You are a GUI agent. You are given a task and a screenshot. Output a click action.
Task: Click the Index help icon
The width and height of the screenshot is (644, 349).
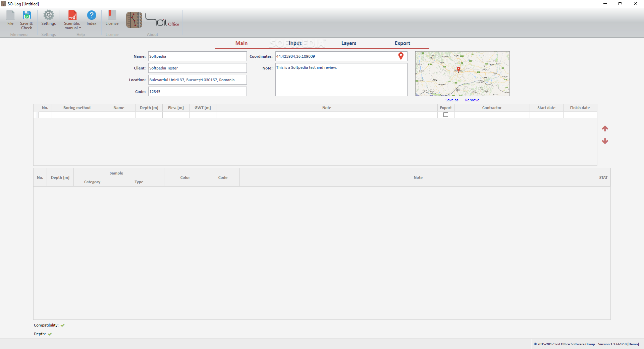[91, 18]
